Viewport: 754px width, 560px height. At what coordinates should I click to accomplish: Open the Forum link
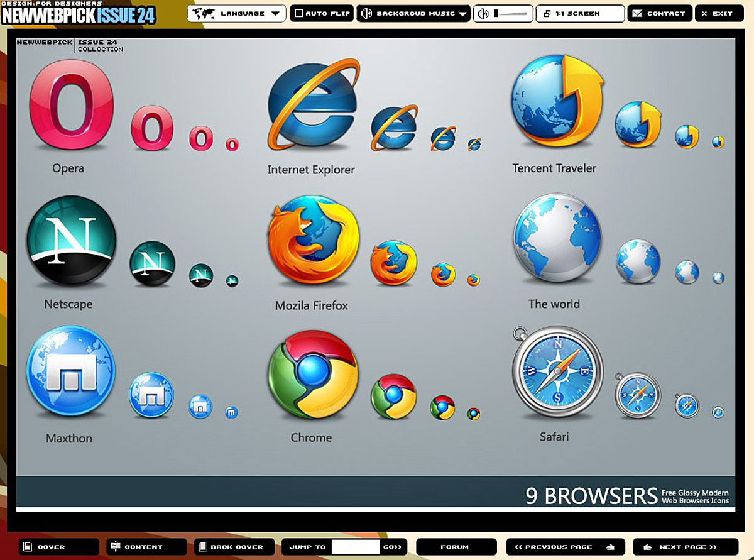pos(456,547)
